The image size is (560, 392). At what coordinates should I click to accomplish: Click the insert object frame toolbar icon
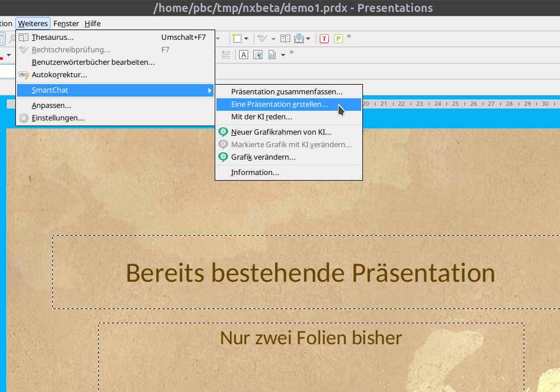pos(237,38)
